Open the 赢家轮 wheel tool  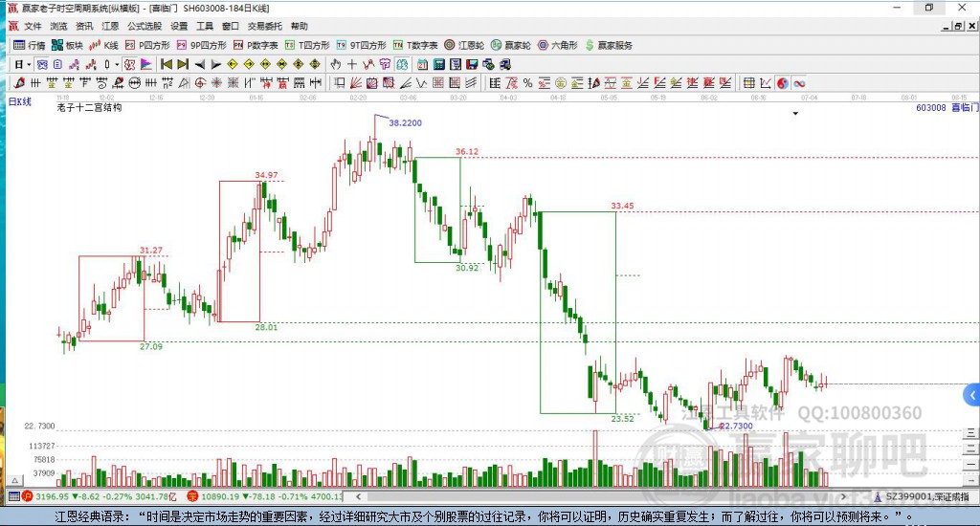pos(511,45)
